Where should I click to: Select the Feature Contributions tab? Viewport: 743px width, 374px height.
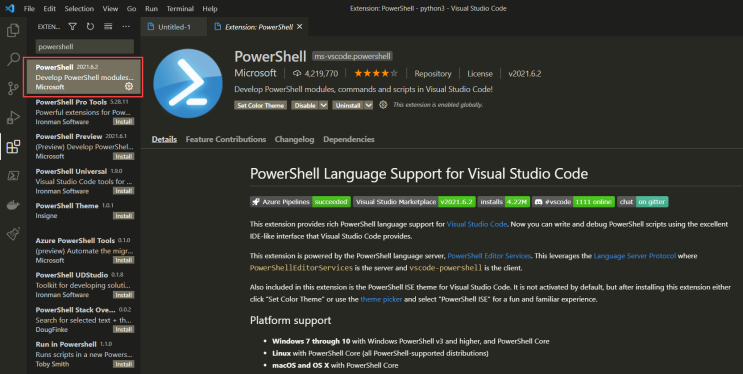[x=226, y=139]
